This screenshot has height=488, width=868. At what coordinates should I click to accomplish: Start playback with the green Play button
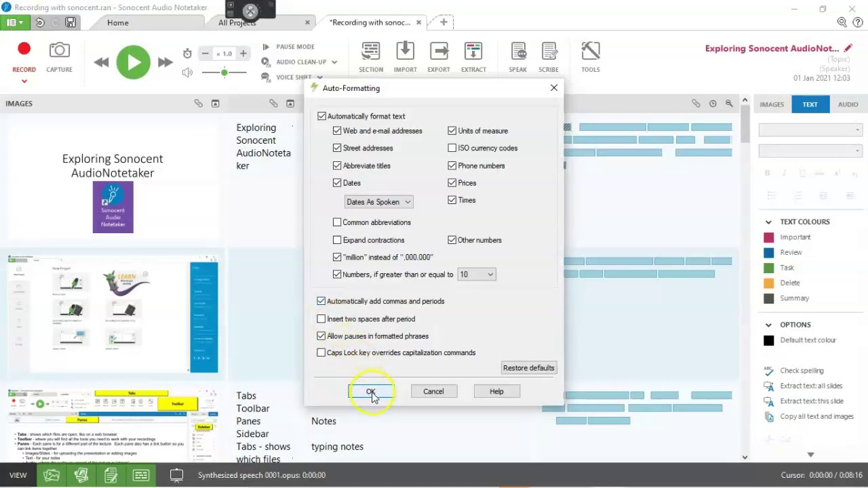133,62
